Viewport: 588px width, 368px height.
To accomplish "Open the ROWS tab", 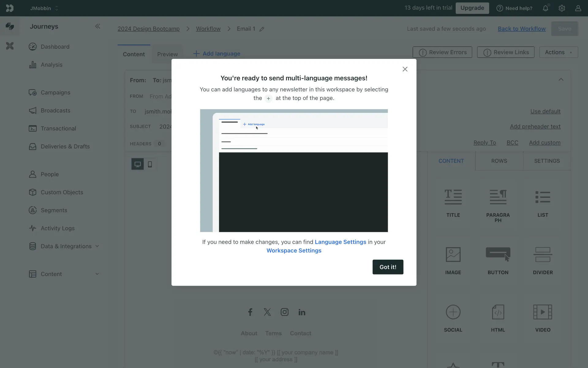I will [499, 161].
